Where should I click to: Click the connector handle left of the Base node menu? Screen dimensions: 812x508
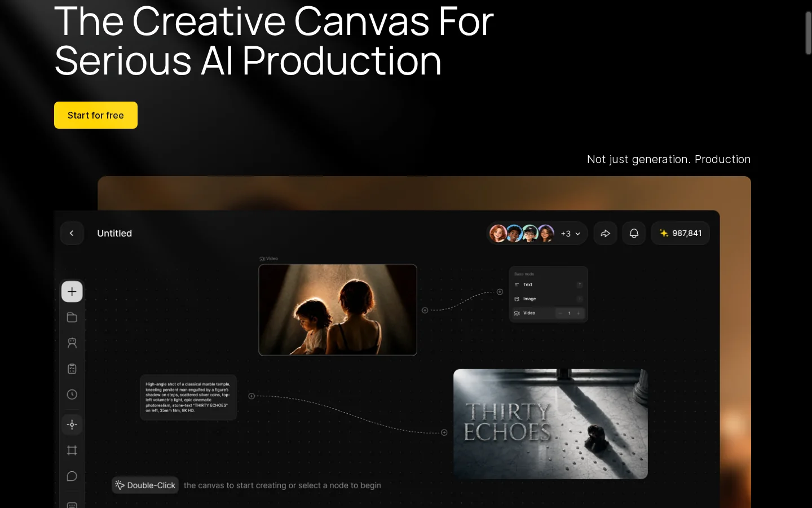500,292
